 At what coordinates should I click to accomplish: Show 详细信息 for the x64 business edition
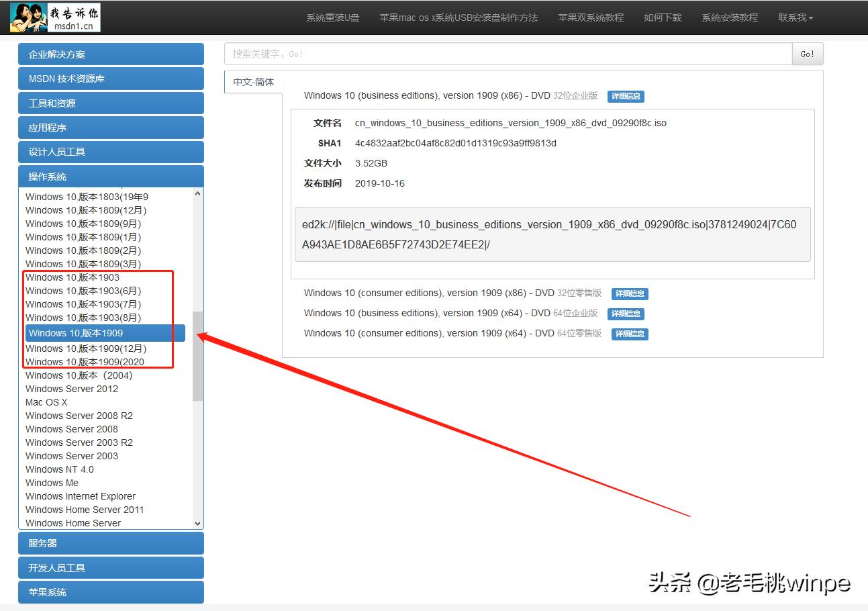(x=626, y=314)
